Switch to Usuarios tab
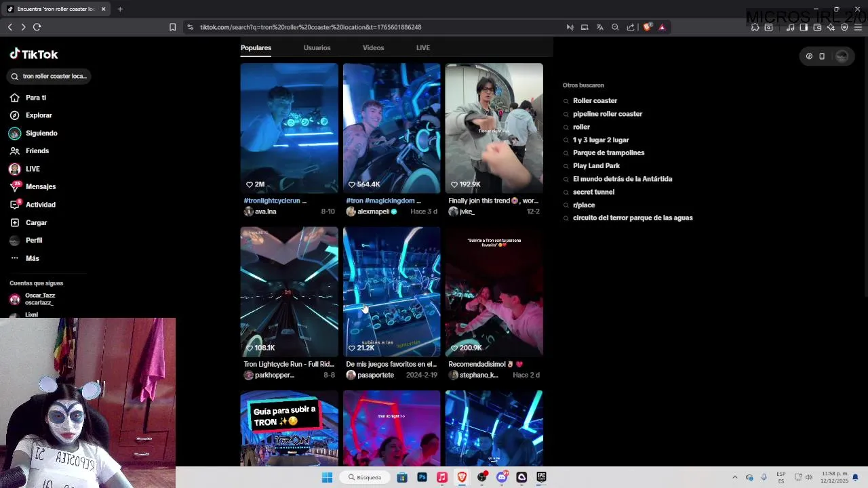 [x=317, y=47]
